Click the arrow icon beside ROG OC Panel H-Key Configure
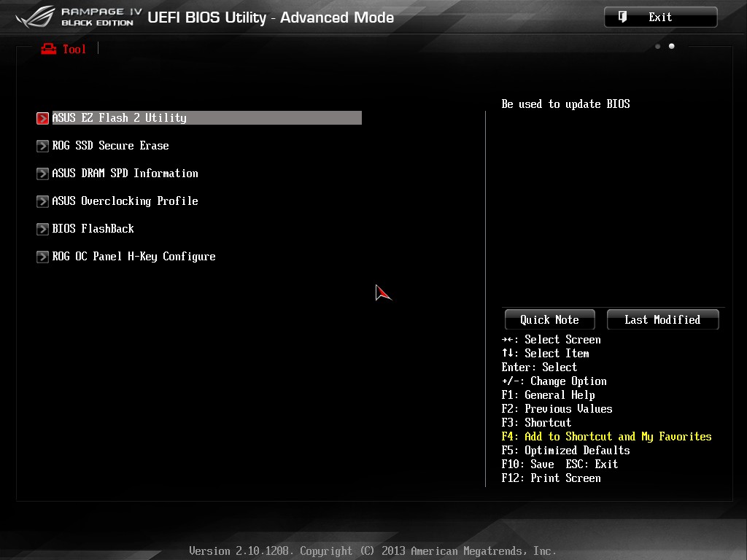This screenshot has width=747, height=560. pyautogui.click(x=42, y=257)
